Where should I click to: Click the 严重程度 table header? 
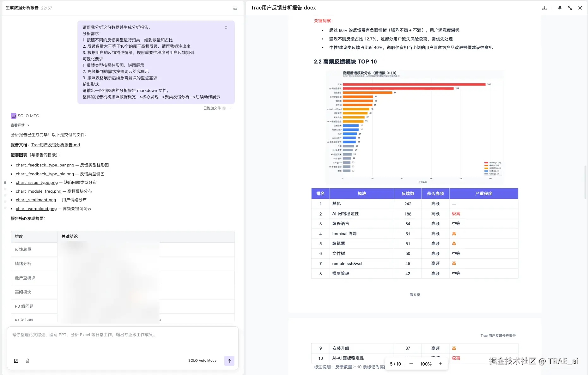pyautogui.click(x=484, y=194)
